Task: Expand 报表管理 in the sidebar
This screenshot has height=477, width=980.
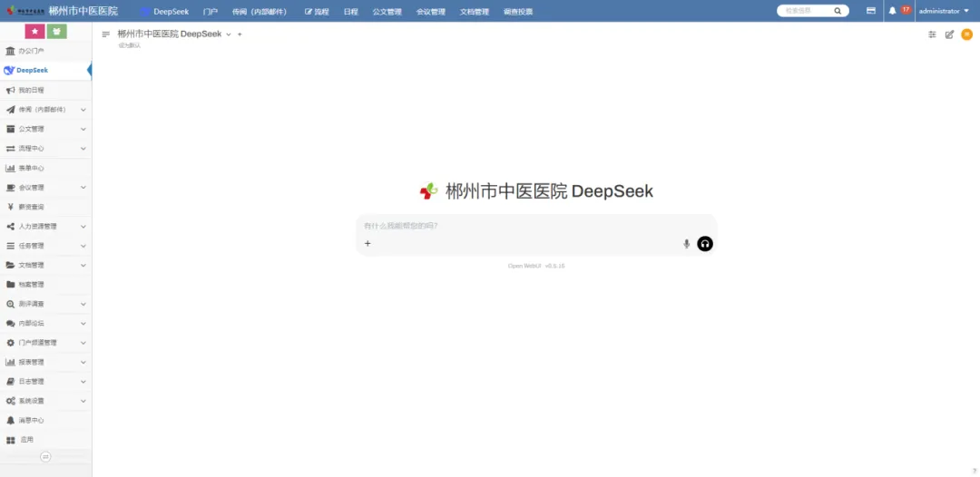Action: 45,362
